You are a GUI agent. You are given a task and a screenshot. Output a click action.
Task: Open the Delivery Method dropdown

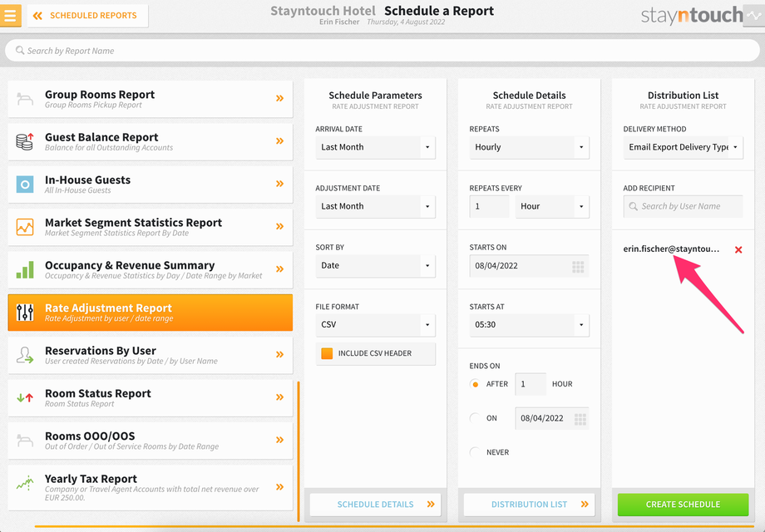point(683,147)
